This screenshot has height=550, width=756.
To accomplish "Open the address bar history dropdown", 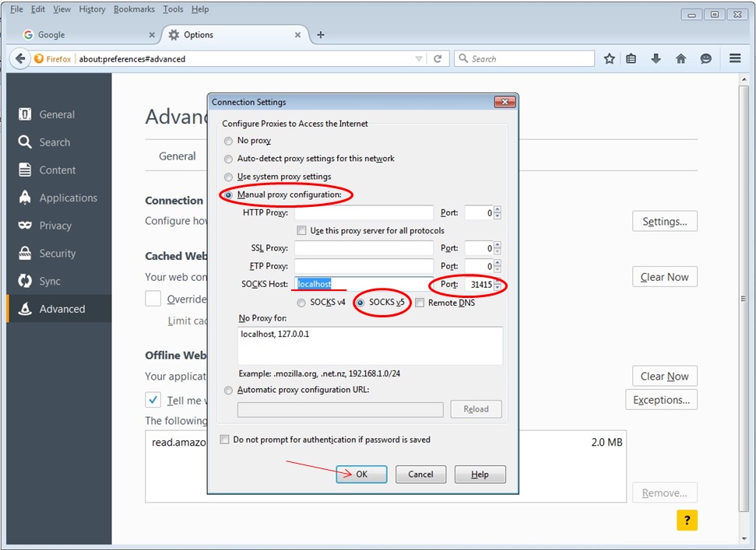I will coord(419,58).
